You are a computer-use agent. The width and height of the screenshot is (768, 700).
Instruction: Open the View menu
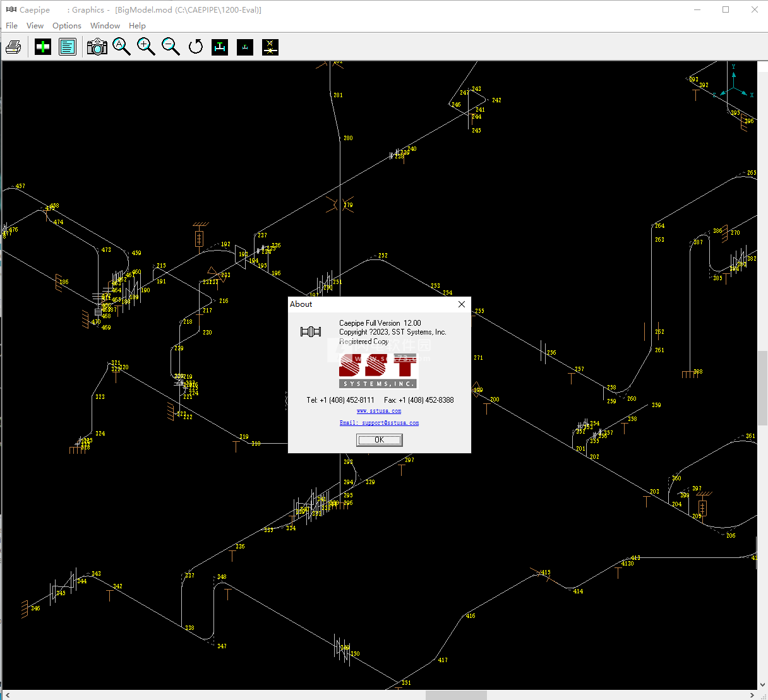(35, 26)
